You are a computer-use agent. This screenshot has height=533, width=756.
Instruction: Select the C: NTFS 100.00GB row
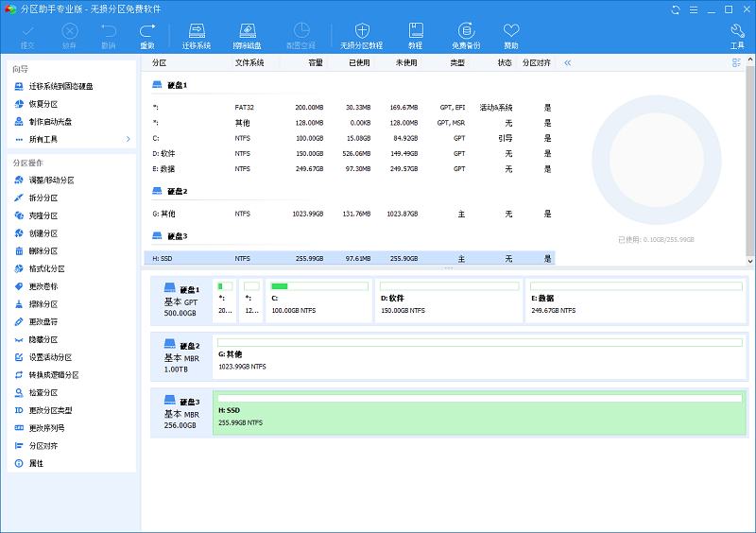[350, 138]
